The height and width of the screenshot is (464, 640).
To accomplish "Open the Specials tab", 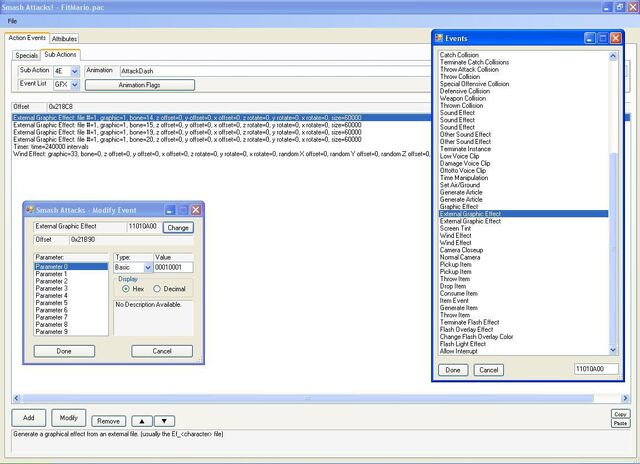I will point(27,55).
